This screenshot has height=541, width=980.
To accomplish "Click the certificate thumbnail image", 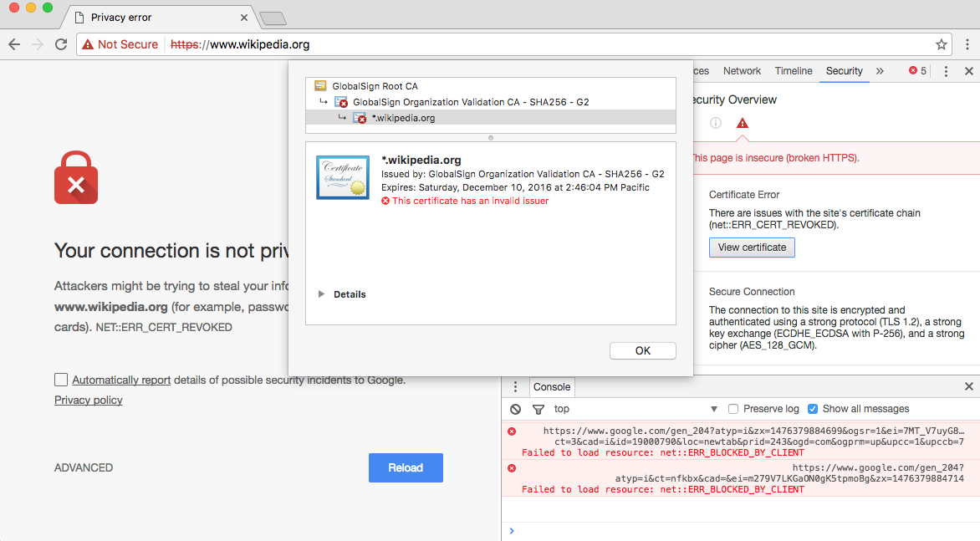I will 343,177.
